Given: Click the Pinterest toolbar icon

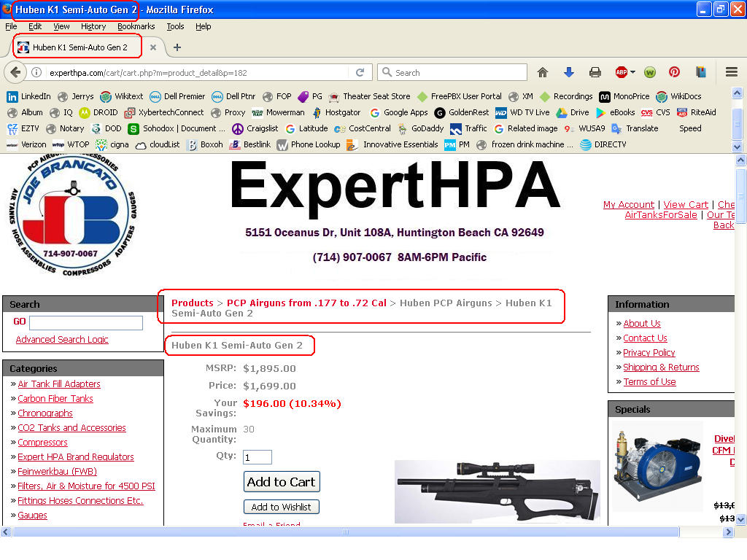Looking at the screenshot, I should point(674,72).
